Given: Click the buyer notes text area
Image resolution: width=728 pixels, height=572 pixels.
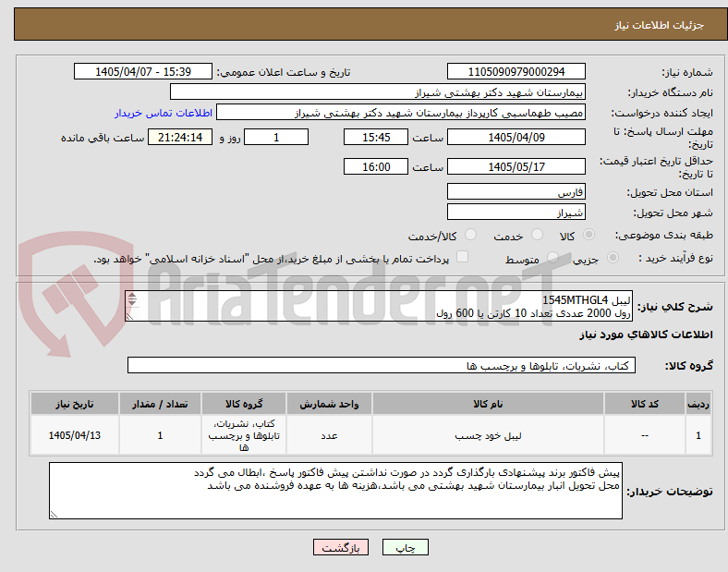Looking at the screenshot, I should [335, 491].
